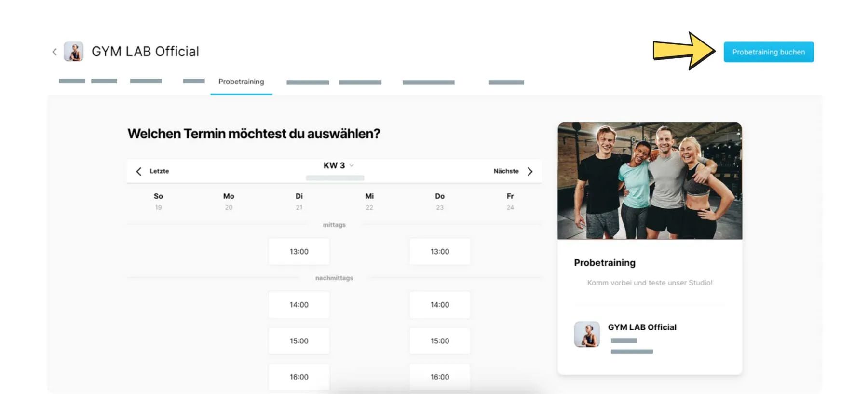
Task: Go to next week with Nächste arrow
Action: pyautogui.click(x=530, y=171)
